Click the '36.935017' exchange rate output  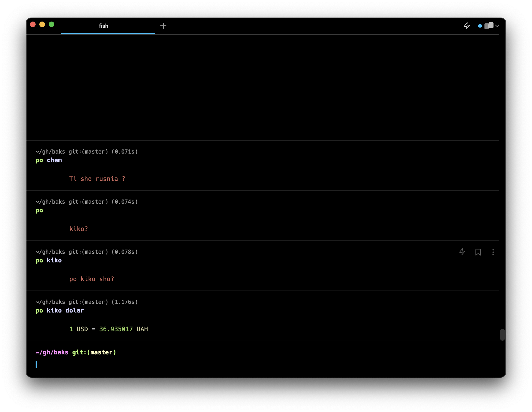click(116, 329)
